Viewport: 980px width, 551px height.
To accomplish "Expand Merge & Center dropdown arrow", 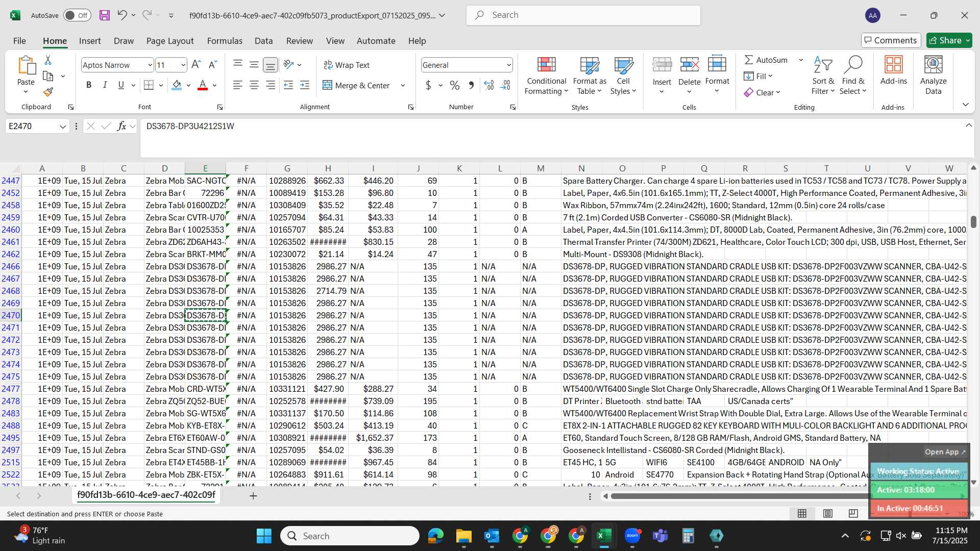I will [x=403, y=85].
